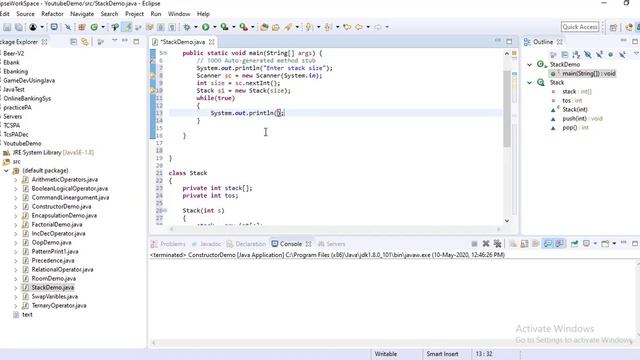This screenshot has height=360, width=640.
Task: Open the Refactor menu
Action: tap(52, 14)
